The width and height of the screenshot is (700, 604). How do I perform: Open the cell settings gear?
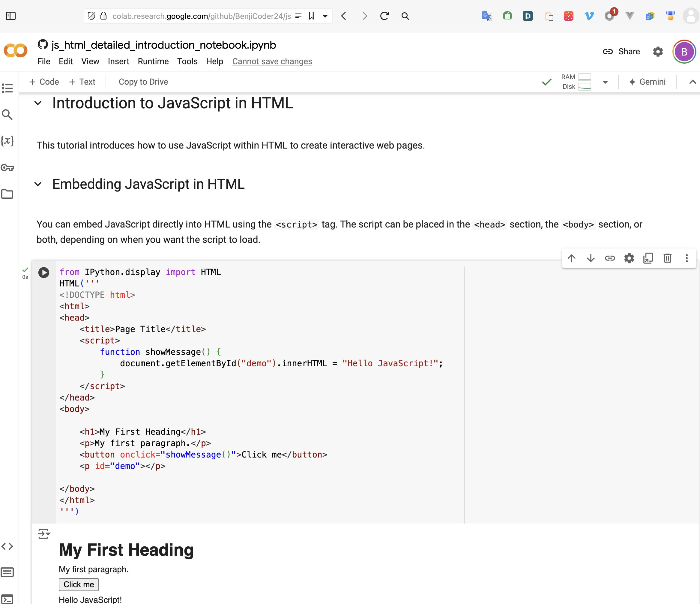pyautogui.click(x=629, y=258)
